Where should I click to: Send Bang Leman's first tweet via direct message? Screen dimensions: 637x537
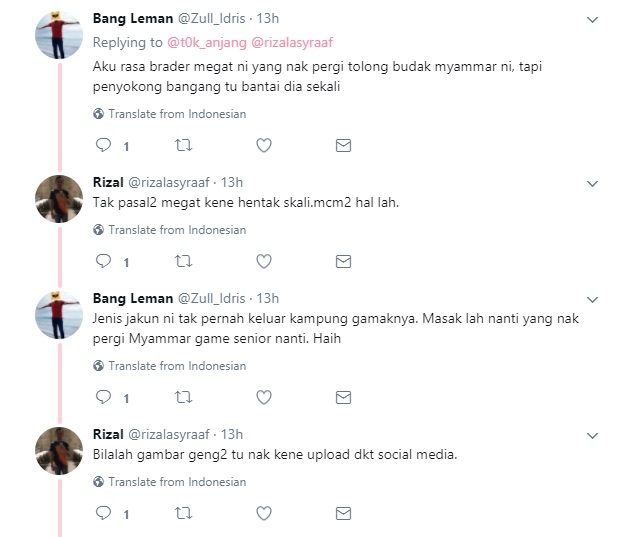click(x=343, y=146)
